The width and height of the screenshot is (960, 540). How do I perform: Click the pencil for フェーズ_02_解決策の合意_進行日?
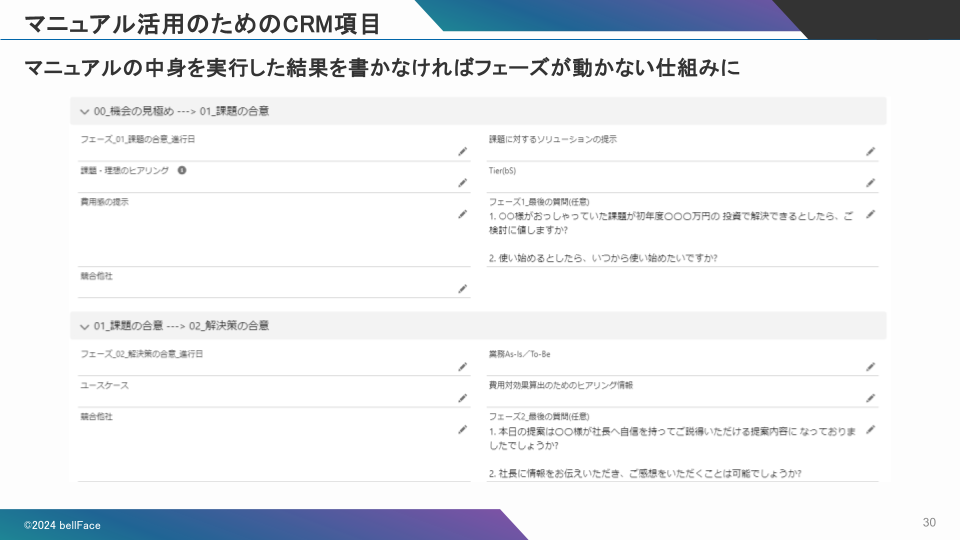click(x=463, y=367)
